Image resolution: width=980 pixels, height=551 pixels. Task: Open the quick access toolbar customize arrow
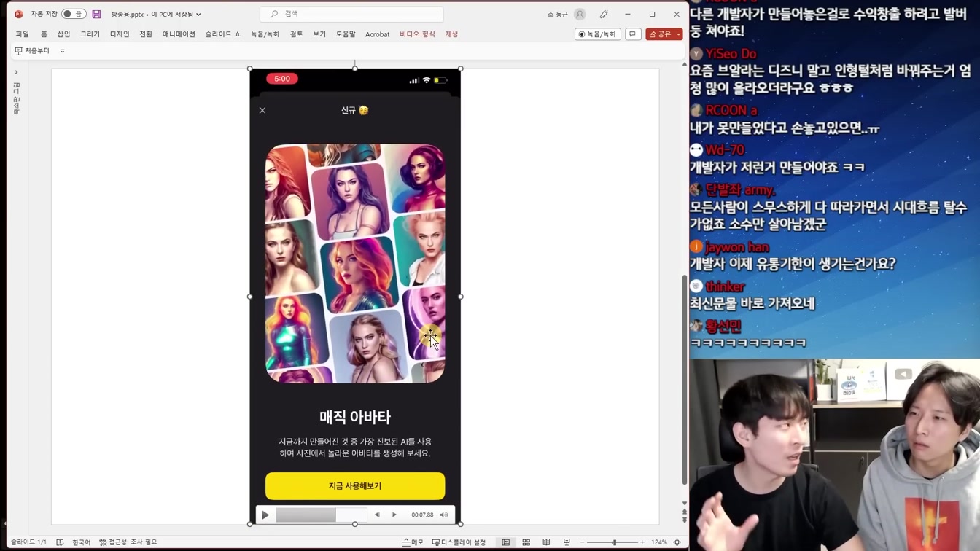point(63,51)
